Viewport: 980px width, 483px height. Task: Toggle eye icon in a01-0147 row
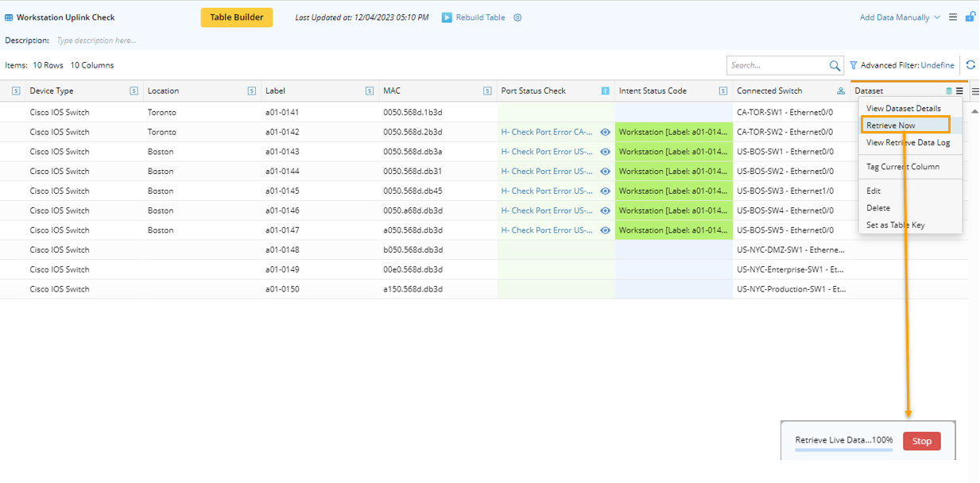(605, 230)
